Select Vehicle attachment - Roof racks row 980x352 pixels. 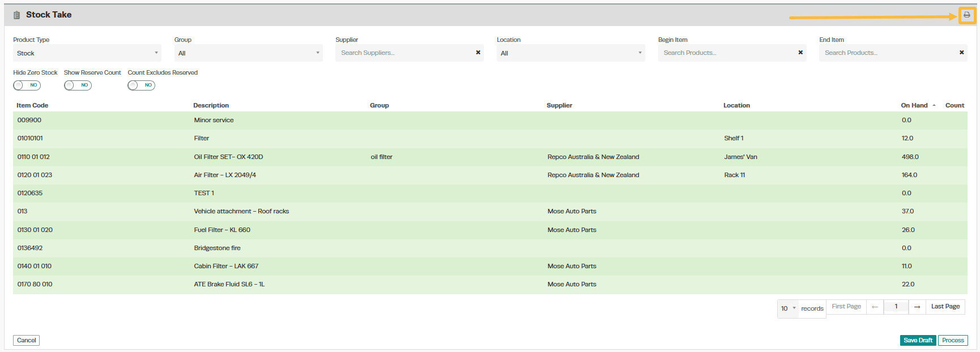(x=490, y=211)
